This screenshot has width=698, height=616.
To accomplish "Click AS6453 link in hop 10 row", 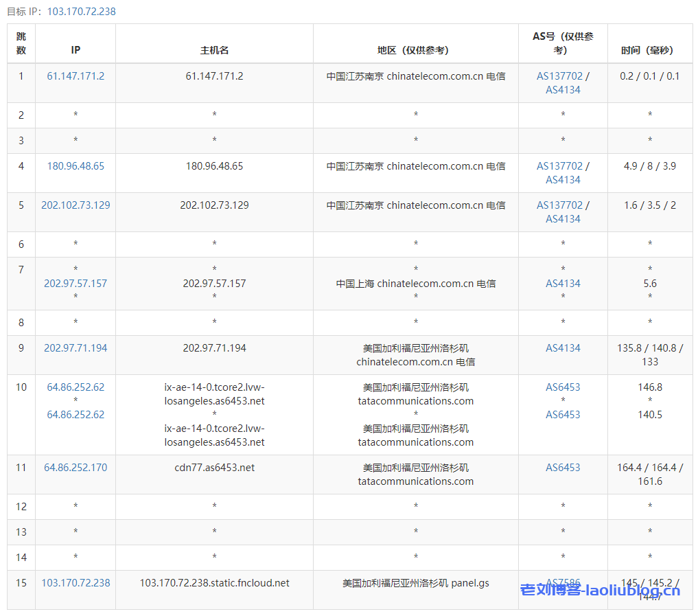I will (563, 387).
